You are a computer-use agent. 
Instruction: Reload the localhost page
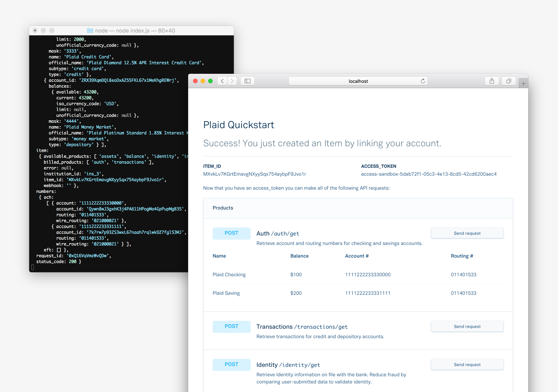[x=423, y=81]
